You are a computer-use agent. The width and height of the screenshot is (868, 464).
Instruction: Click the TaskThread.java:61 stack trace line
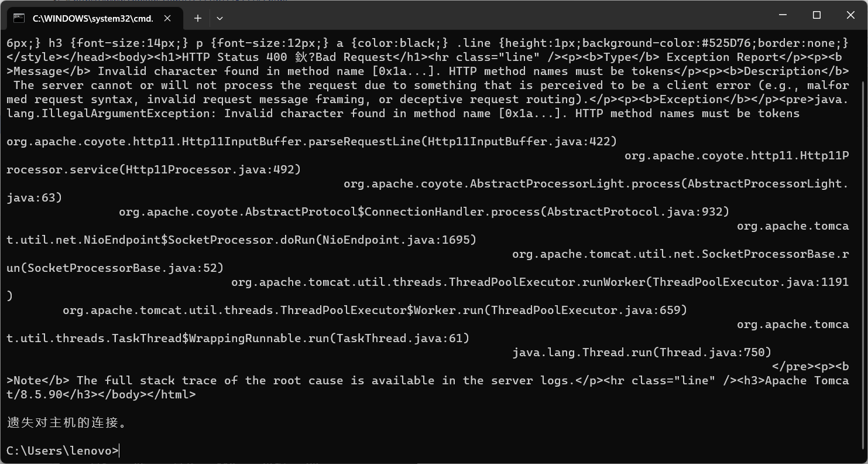238,338
